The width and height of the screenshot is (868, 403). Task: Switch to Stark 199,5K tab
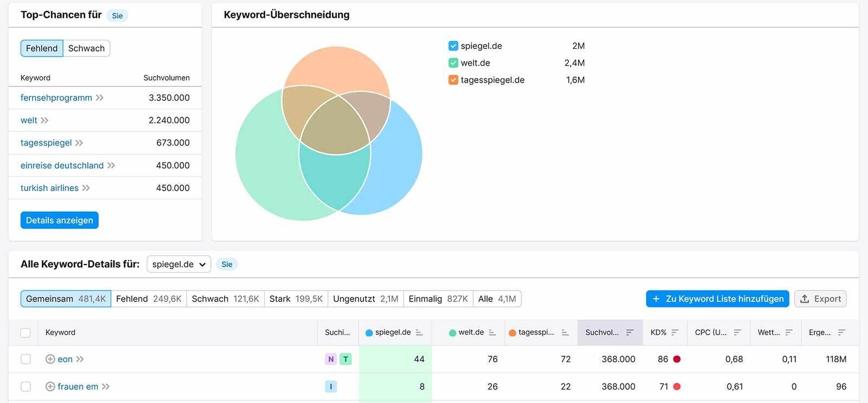point(296,299)
